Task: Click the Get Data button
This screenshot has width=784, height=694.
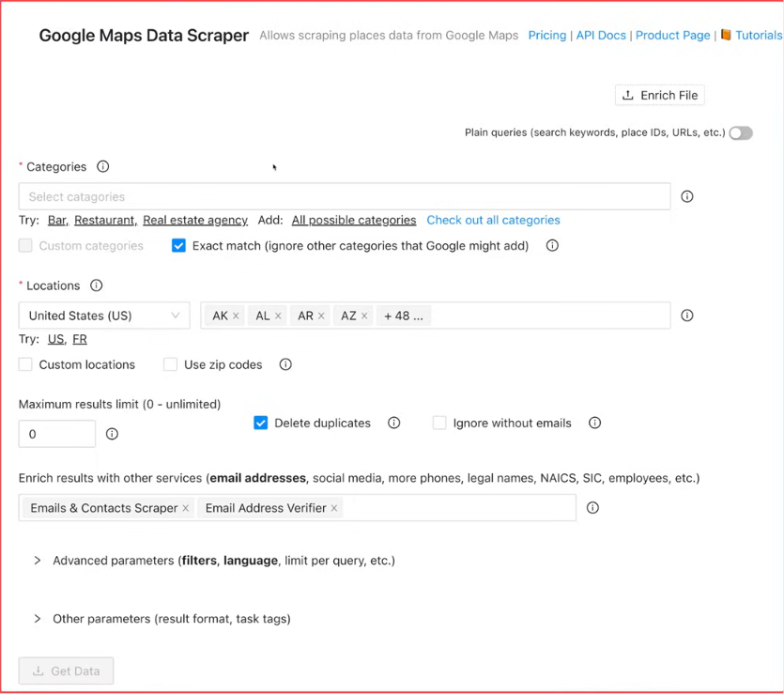Action: pyautogui.click(x=66, y=671)
